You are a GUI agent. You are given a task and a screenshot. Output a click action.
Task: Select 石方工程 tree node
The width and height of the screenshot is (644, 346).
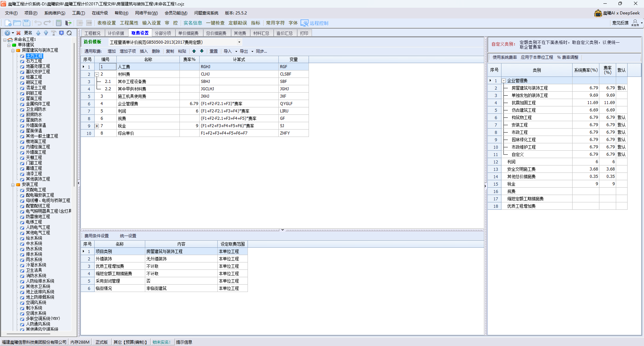(x=34, y=61)
